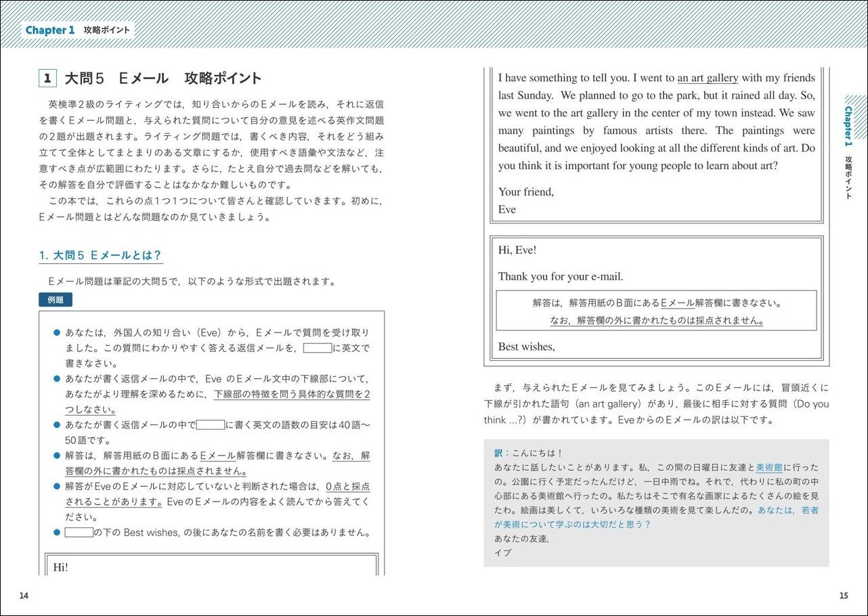Click 'Thank you for your e-mail.' line
Viewport: 868px width, 616px height.
(x=561, y=276)
